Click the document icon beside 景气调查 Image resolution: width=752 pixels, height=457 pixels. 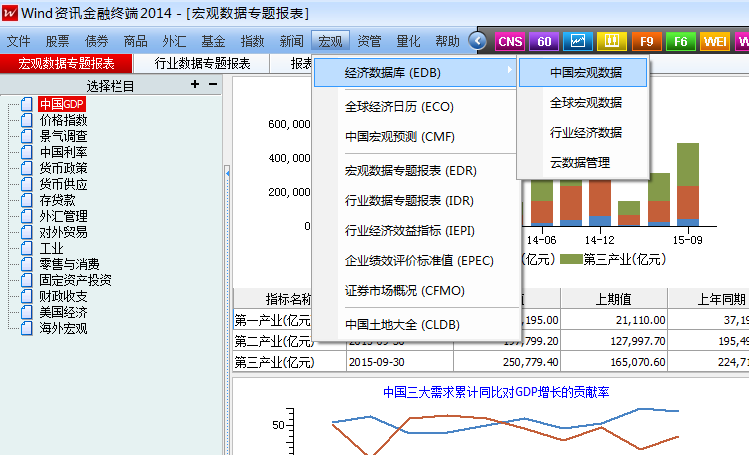click(27, 136)
